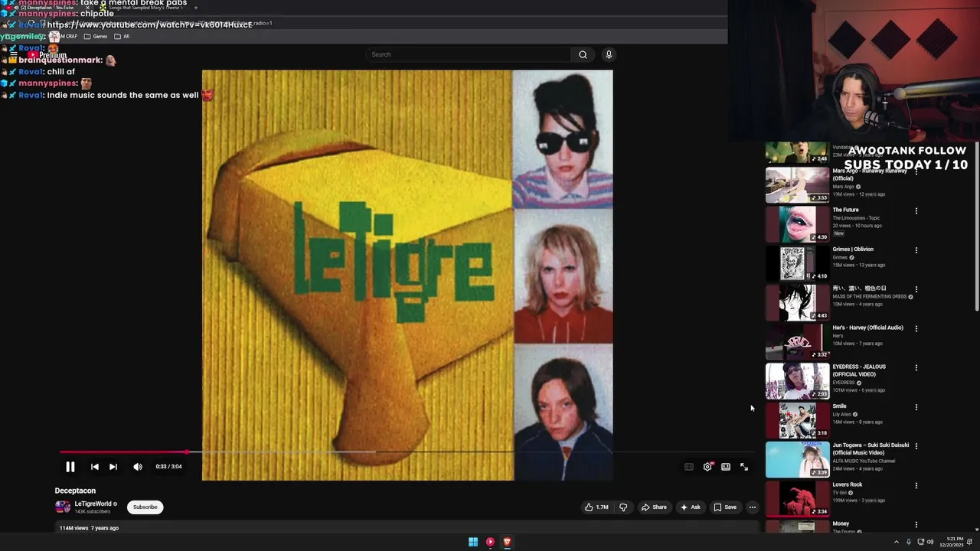Click the video progress bar

point(409,452)
